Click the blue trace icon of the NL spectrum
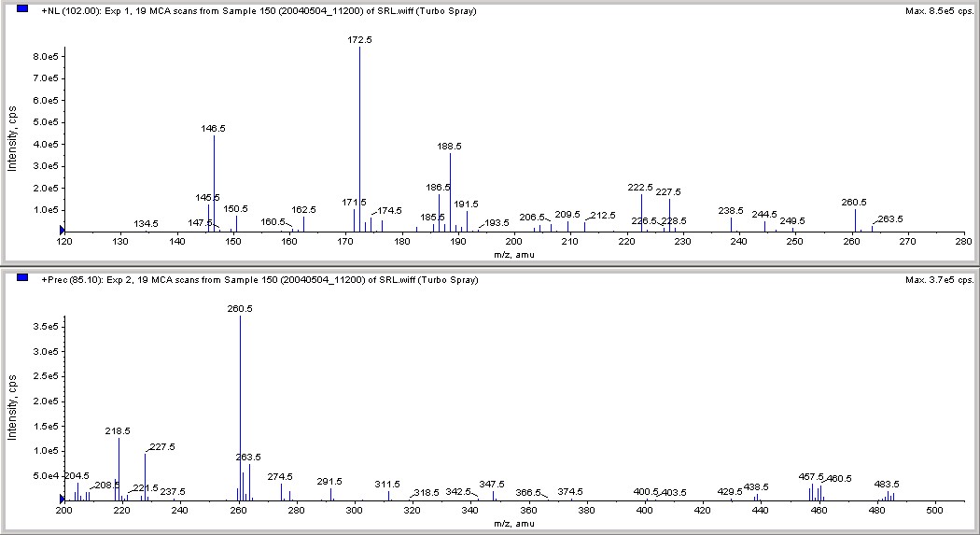The height and width of the screenshot is (535, 980). [22, 8]
